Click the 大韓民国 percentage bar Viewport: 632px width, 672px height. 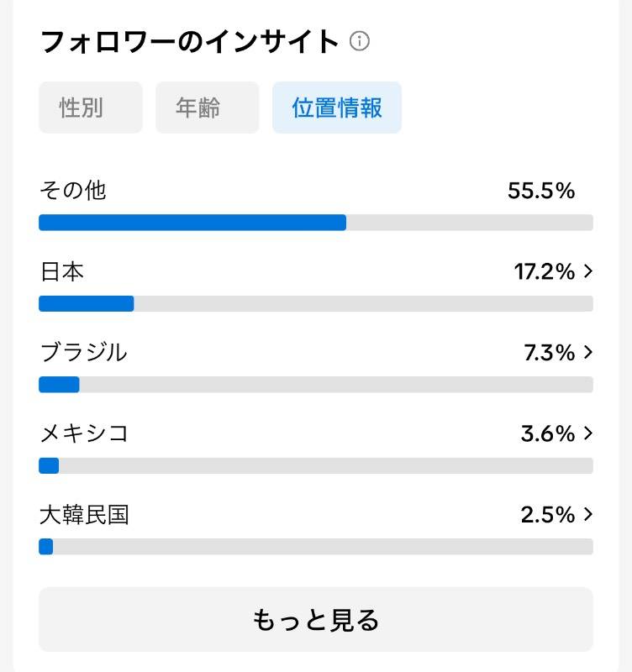[x=316, y=547]
